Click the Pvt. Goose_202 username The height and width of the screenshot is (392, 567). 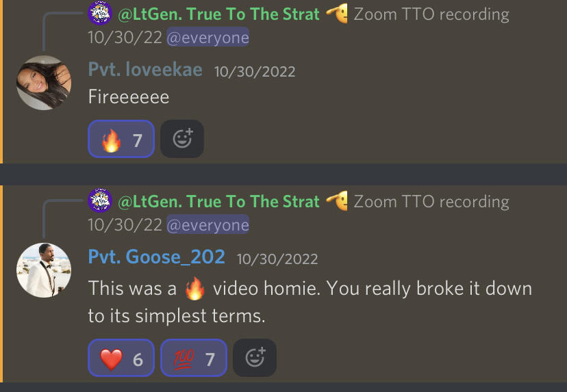pos(157,257)
